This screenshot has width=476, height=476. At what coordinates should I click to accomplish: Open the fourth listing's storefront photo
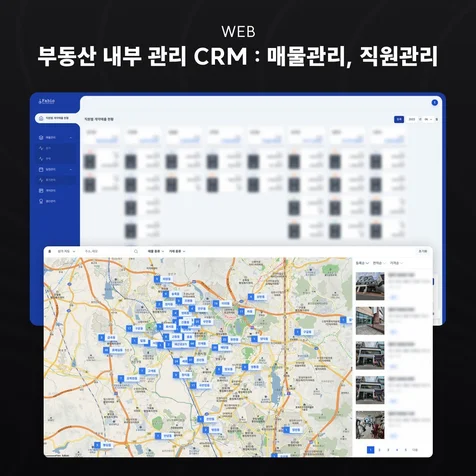(x=370, y=390)
